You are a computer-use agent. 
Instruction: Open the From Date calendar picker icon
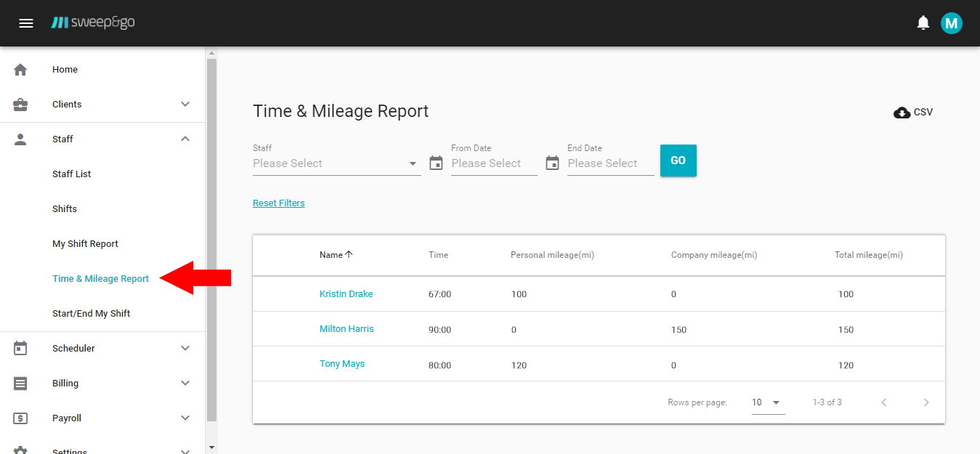tap(436, 163)
